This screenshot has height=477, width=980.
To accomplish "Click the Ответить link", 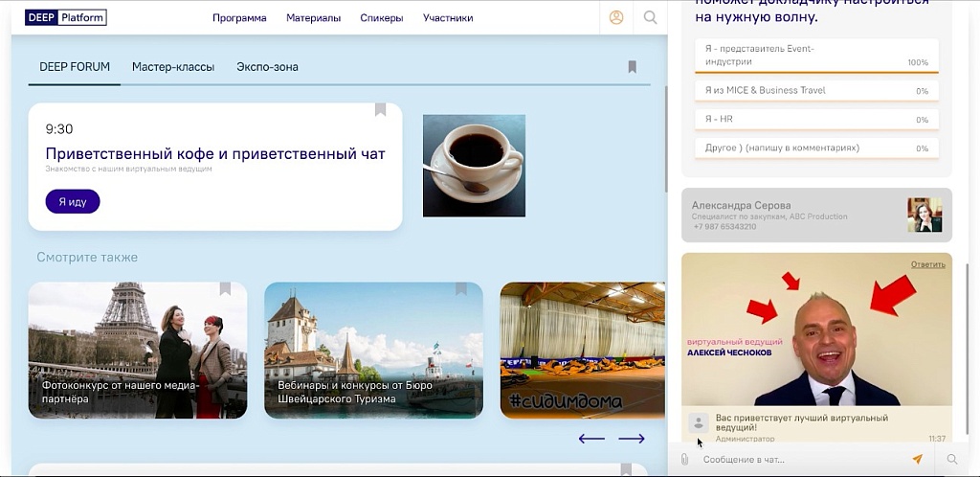I will [x=928, y=264].
